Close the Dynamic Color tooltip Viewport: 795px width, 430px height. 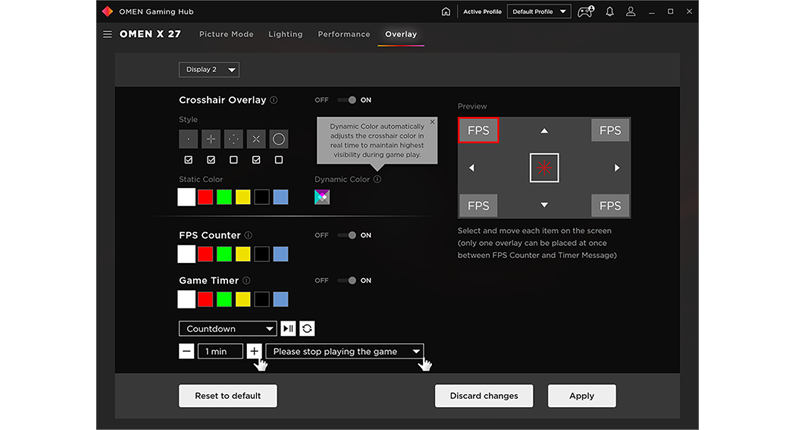432,122
